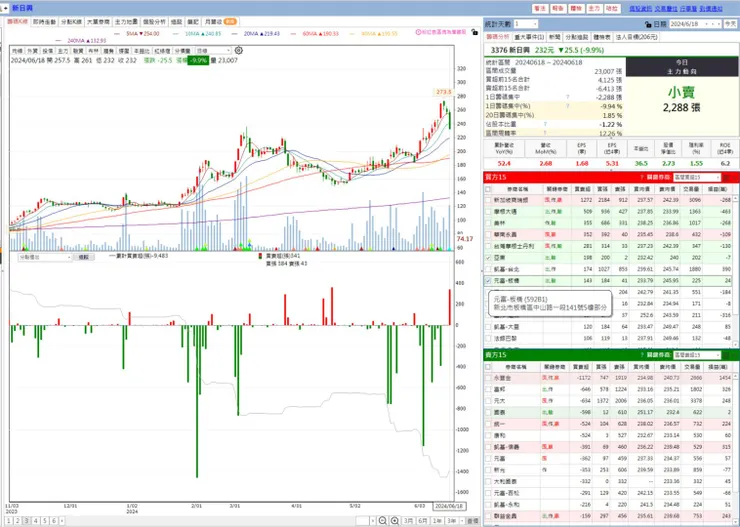Viewport: 740px width, 527px height.
Task: Click question mark beside 1日籌碼集中(%)
Action: click(x=568, y=106)
